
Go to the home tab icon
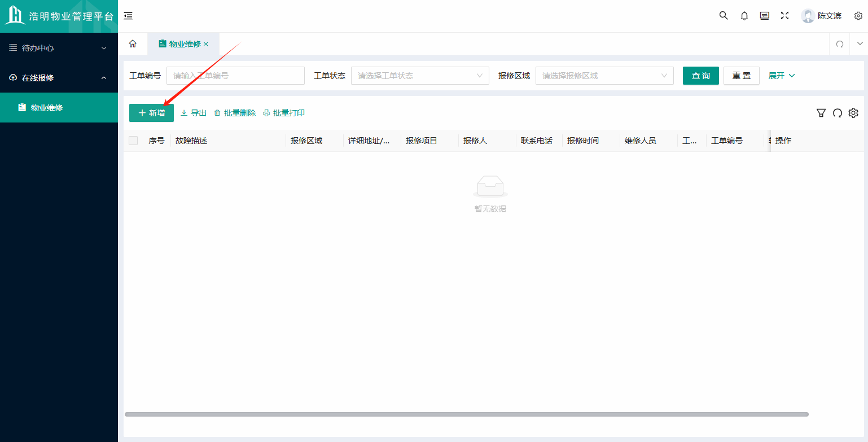(x=133, y=44)
